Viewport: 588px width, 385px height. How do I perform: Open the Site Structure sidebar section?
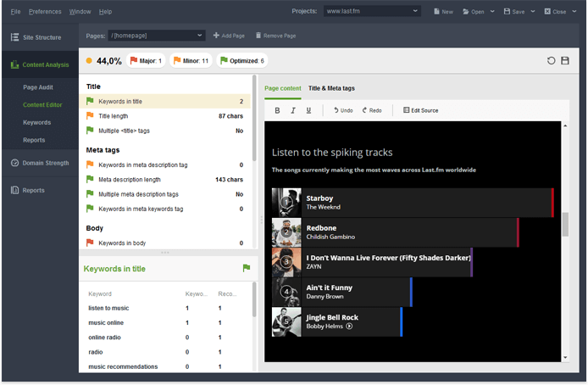(39, 38)
